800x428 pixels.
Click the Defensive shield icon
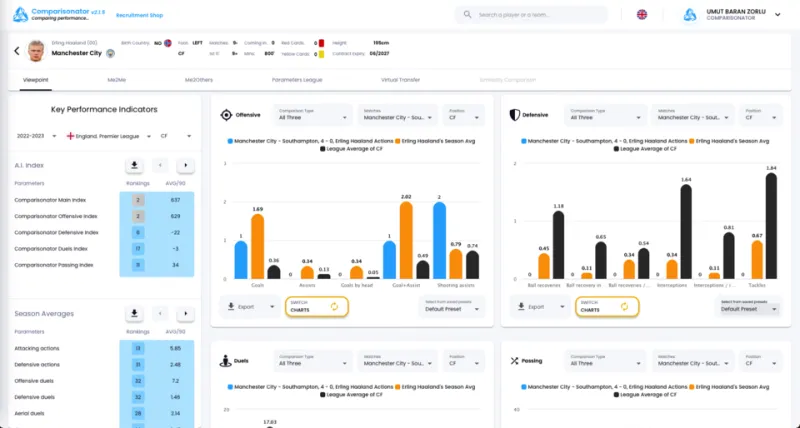coord(515,115)
